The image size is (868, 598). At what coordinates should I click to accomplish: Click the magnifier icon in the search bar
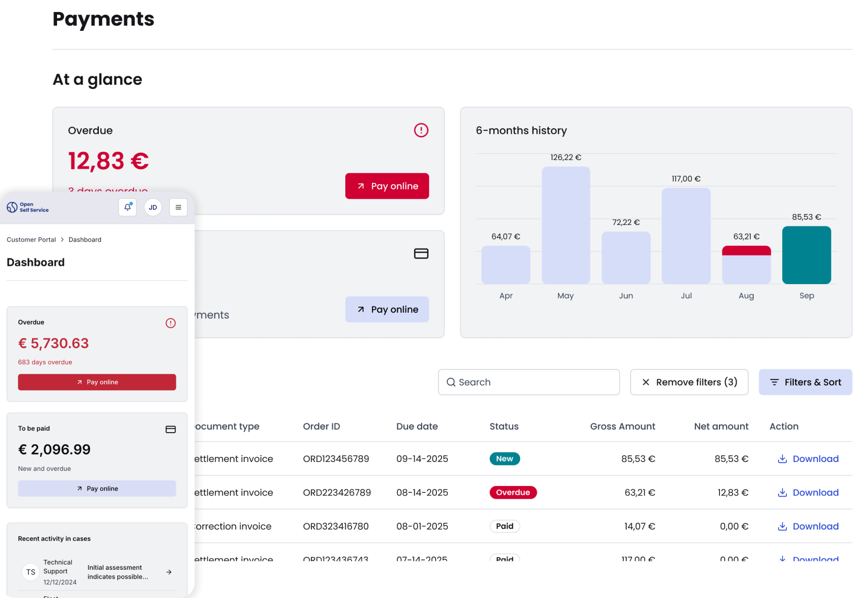pyautogui.click(x=451, y=382)
